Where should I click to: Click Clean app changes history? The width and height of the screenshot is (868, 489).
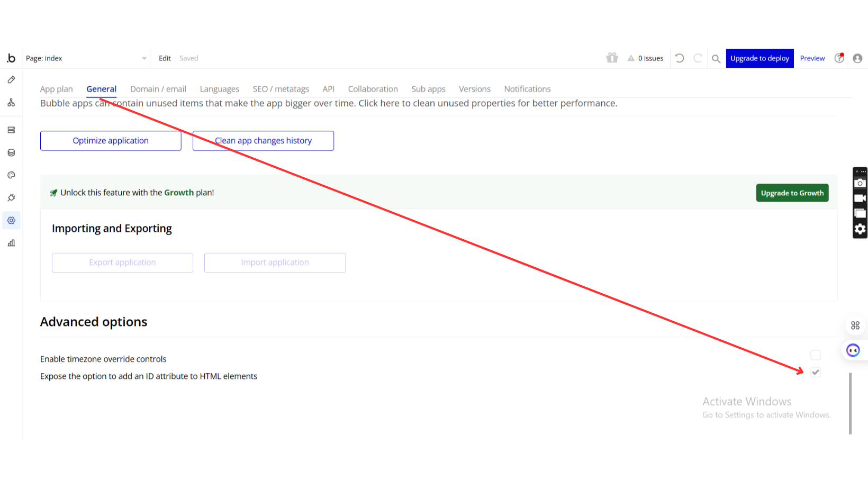[264, 141]
